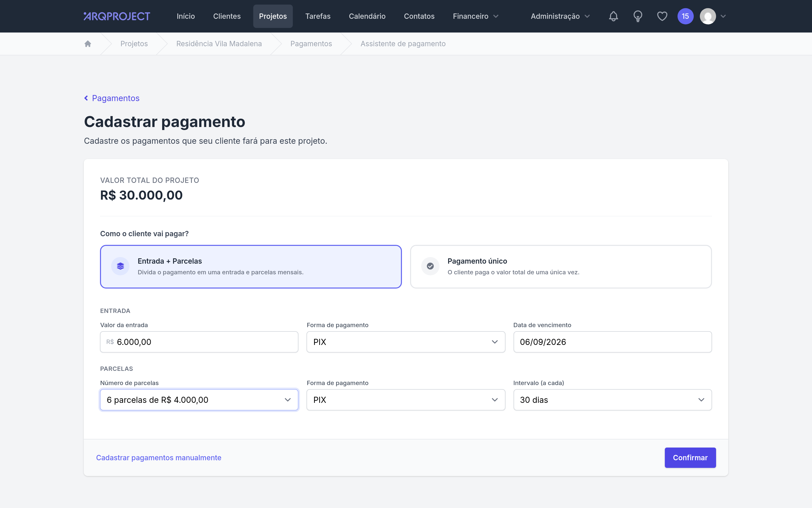Screen dimensions: 812x508
Task: Click the back chevron beside Pagamentos
Action: pos(86,98)
